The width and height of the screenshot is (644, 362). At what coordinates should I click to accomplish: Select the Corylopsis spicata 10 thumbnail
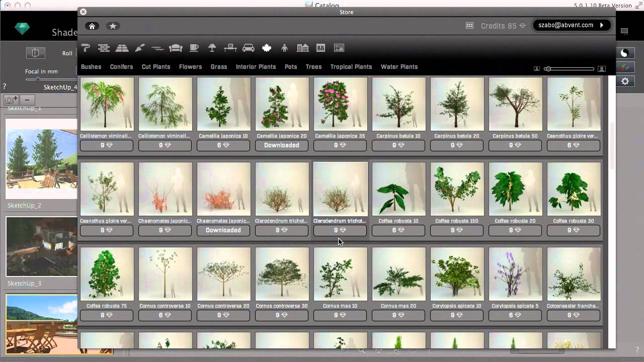point(457,274)
